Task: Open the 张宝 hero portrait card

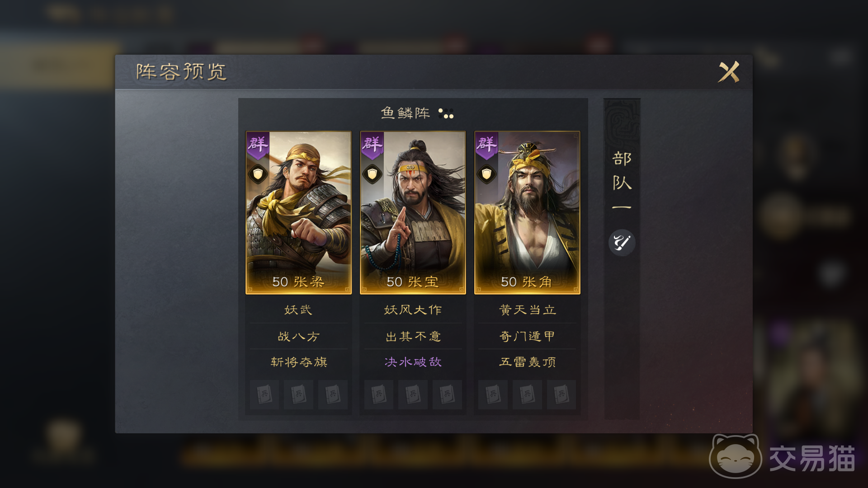Action: [x=413, y=213]
